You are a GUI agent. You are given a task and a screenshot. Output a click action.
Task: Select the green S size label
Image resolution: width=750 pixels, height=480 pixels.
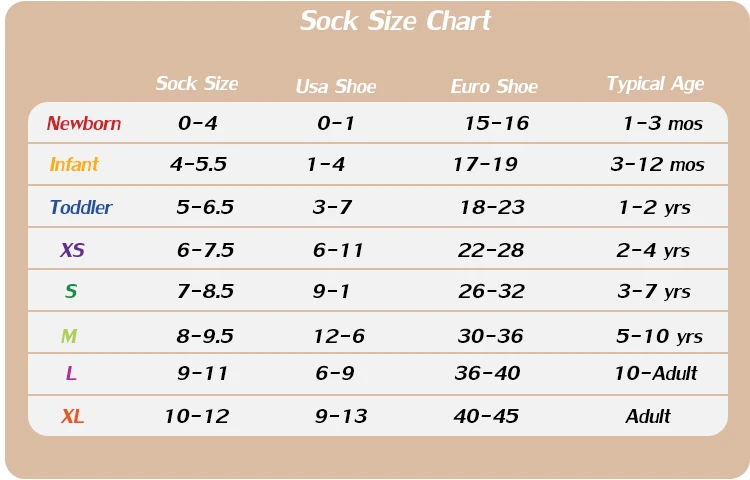click(71, 292)
